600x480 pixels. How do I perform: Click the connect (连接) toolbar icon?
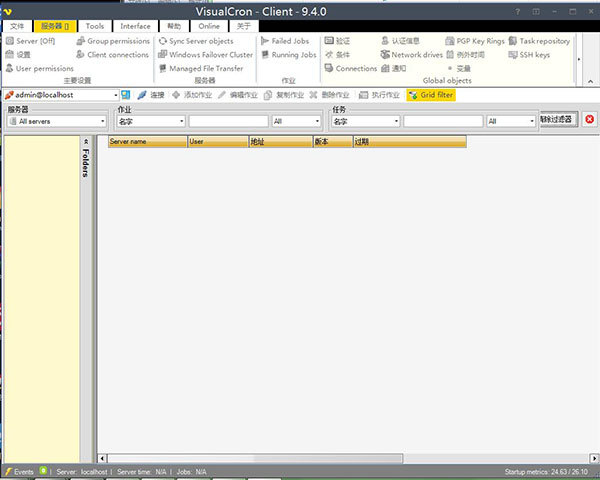(x=142, y=95)
